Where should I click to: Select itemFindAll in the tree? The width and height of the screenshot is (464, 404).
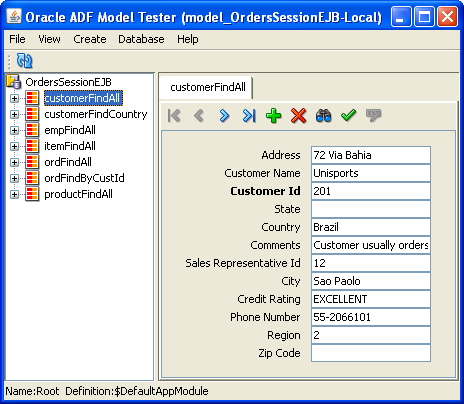[x=70, y=146]
